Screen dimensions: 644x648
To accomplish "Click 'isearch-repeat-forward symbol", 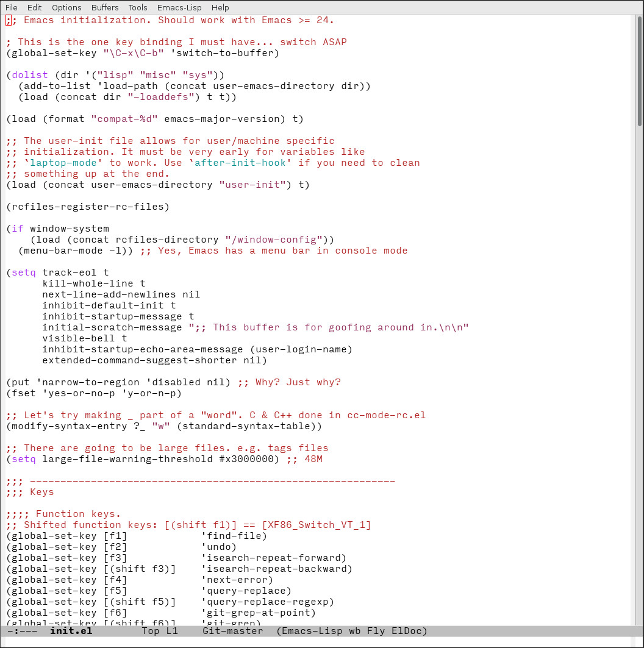I will click(x=271, y=558).
